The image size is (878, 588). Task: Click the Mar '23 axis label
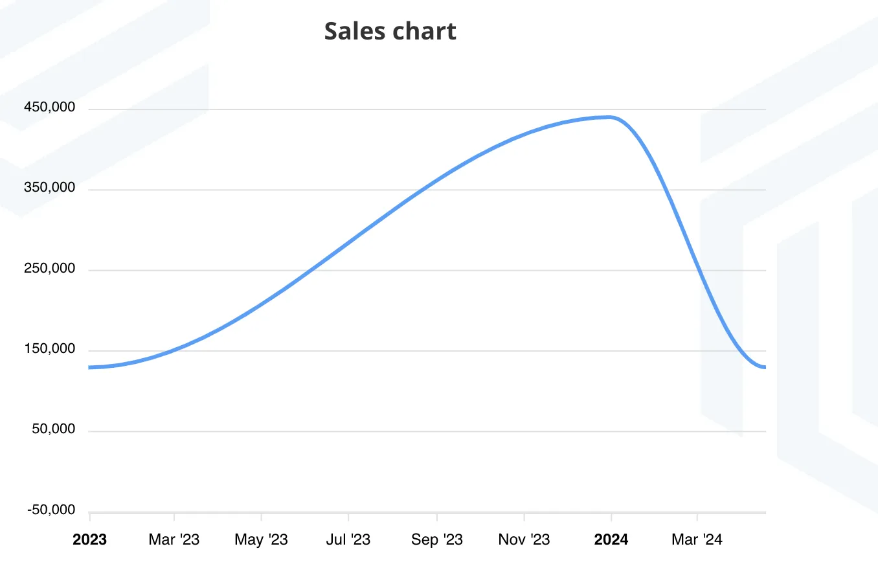pyautogui.click(x=174, y=539)
